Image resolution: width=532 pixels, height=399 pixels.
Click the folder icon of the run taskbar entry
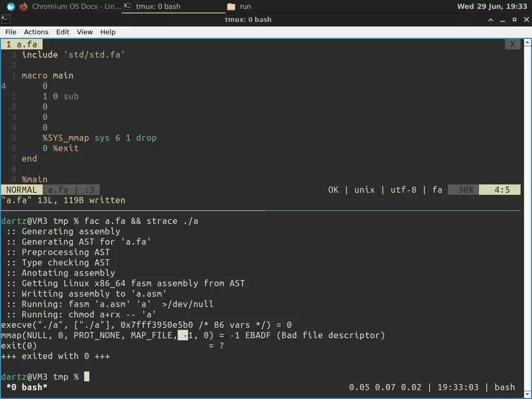(x=231, y=6)
